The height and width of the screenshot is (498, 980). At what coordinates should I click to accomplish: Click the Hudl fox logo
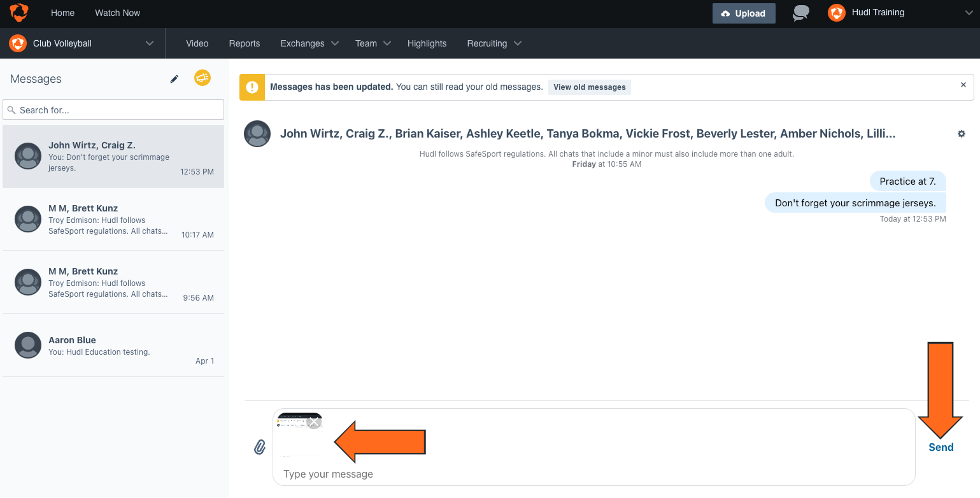pyautogui.click(x=17, y=13)
